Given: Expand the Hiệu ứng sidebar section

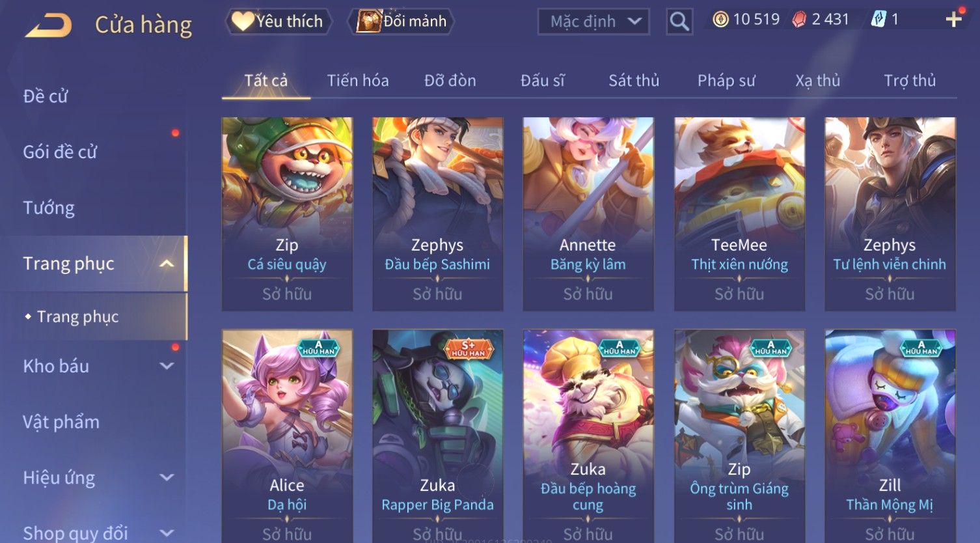Looking at the screenshot, I should click(x=167, y=477).
